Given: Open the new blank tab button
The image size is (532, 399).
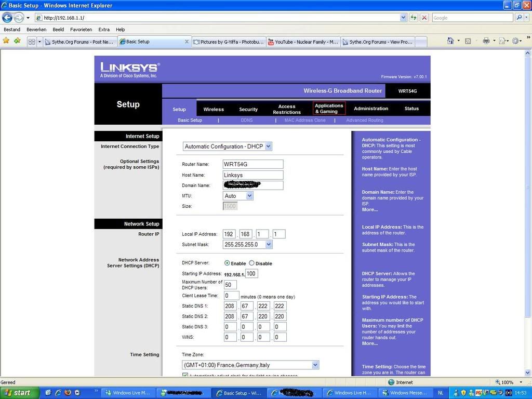Looking at the screenshot, I should 421,42.
